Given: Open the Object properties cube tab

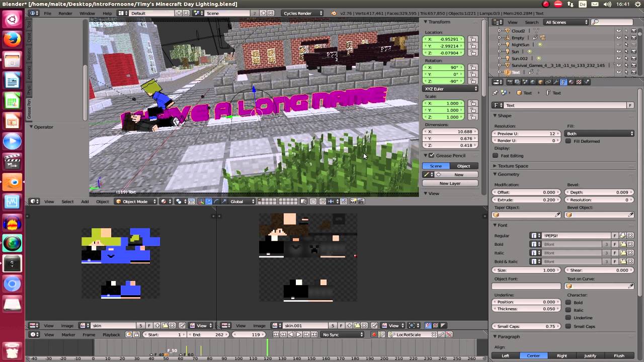Looking at the screenshot, I should (540, 82).
